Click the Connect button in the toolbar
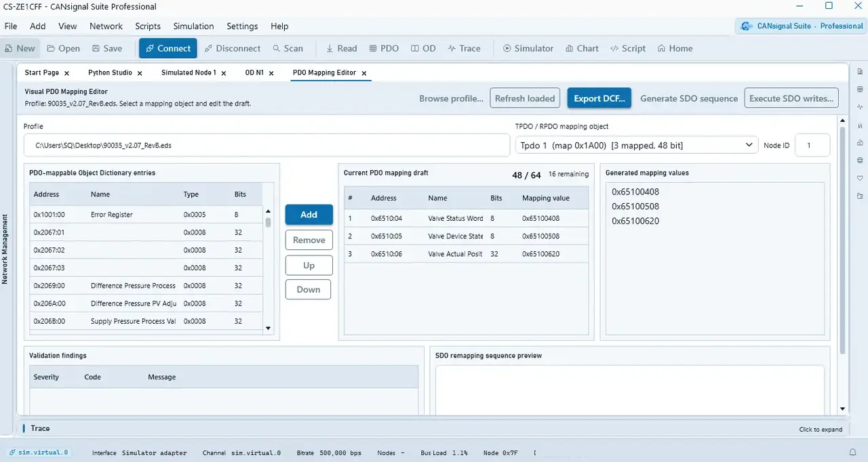The image size is (868, 462). [x=167, y=48]
